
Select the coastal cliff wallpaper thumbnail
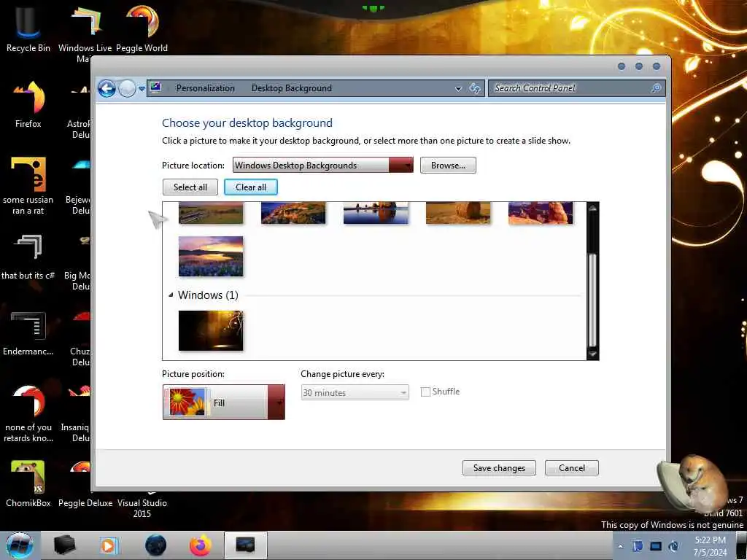293,212
